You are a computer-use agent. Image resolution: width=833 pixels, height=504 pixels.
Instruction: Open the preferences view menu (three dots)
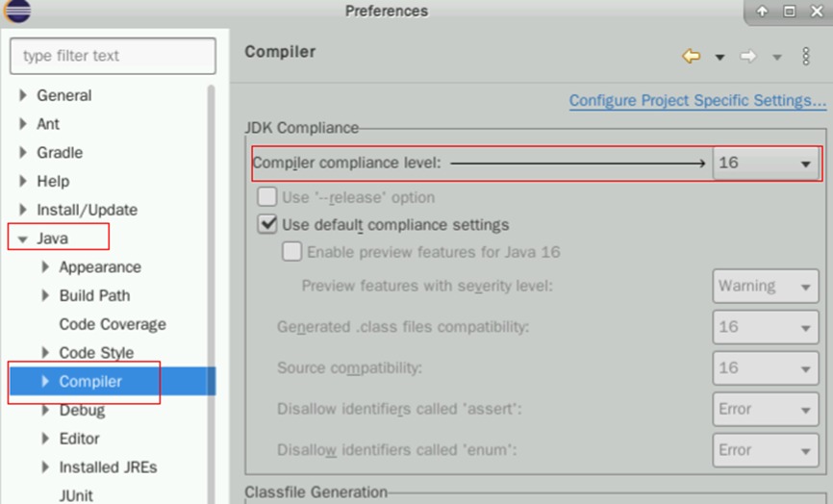tap(806, 57)
